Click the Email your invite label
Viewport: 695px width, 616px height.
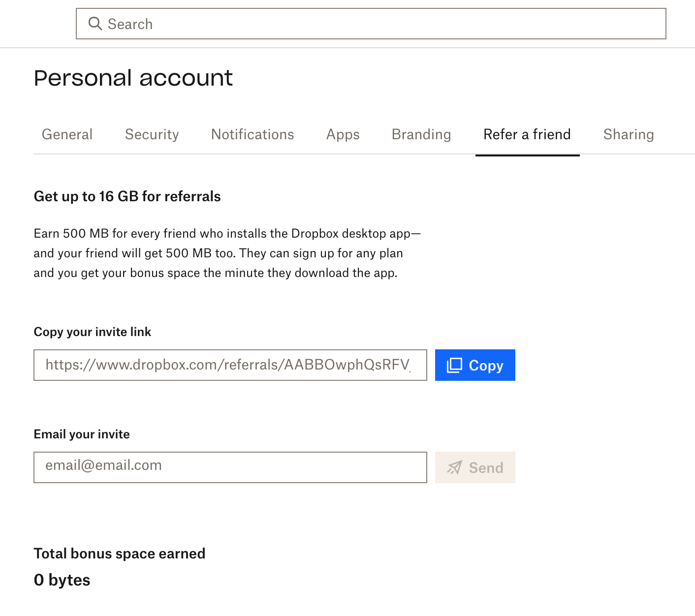(x=82, y=434)
